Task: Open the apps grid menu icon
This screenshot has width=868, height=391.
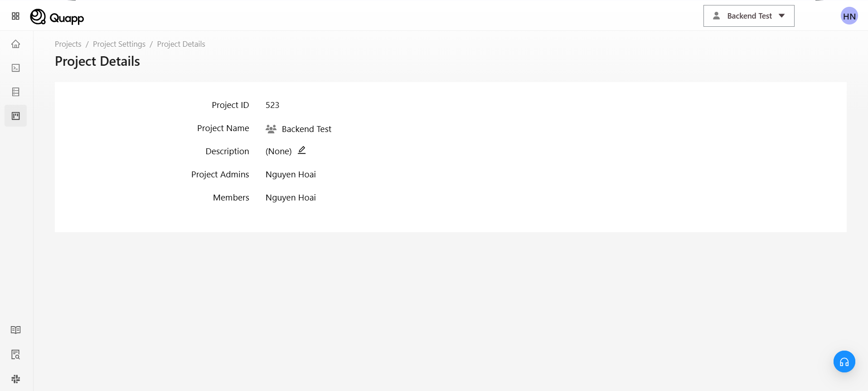Action: pos(15,16)
